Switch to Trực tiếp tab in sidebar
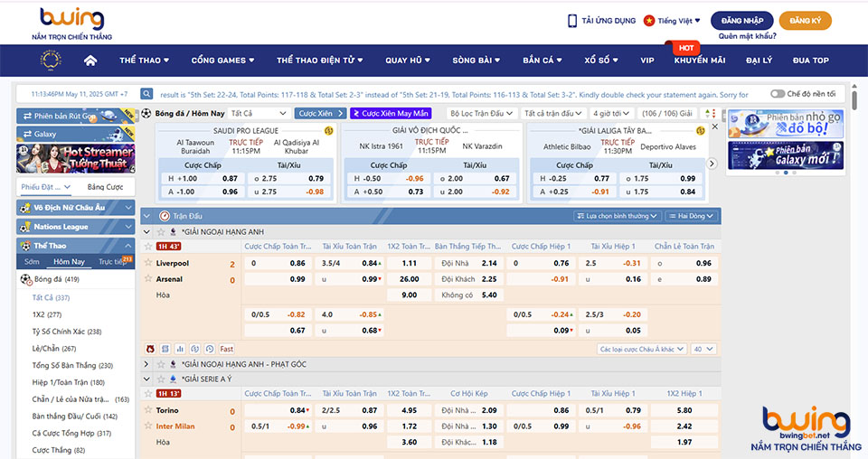 point(112,262)
